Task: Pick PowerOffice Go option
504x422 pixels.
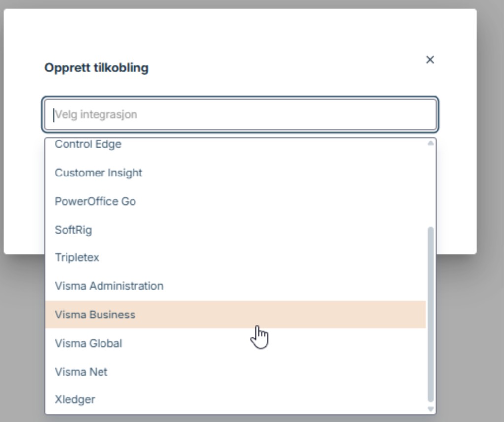Action: click(x=95, y=201)
